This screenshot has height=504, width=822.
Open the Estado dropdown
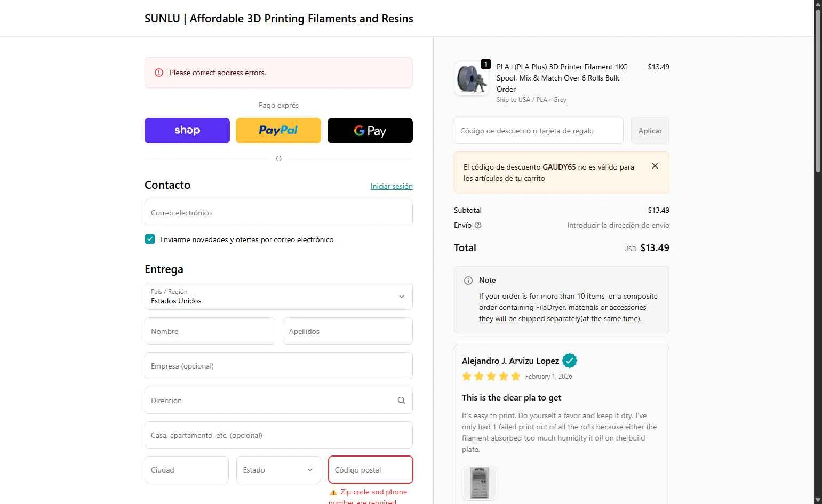(278, 470)
